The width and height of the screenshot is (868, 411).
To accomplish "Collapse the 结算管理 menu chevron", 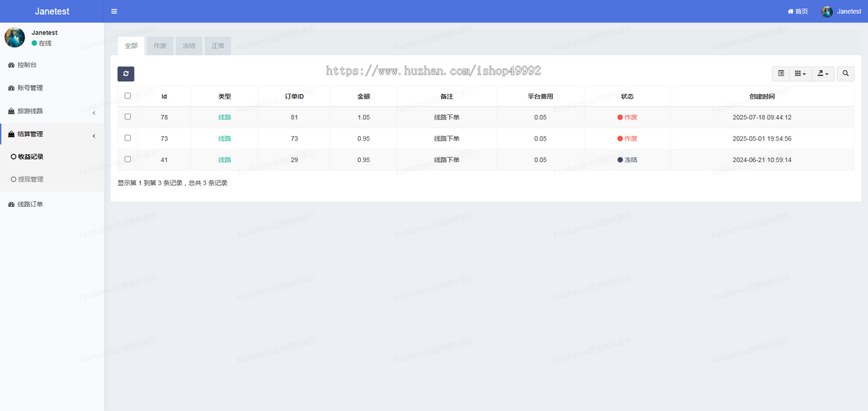I will pos(94,135).
